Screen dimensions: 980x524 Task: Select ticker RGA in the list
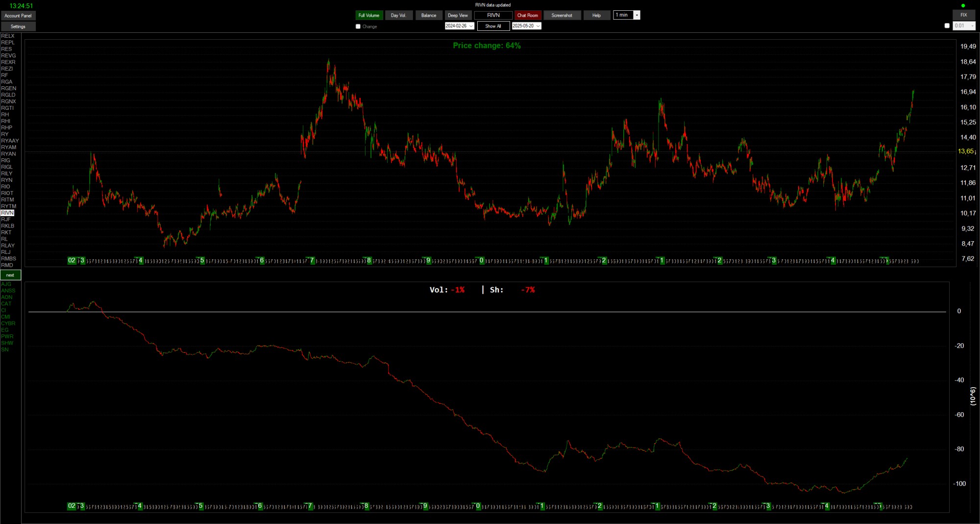7,82
